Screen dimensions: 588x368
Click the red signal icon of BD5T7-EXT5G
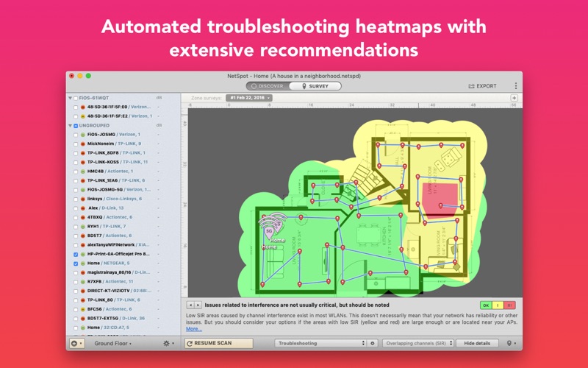(x=83, y=319)
